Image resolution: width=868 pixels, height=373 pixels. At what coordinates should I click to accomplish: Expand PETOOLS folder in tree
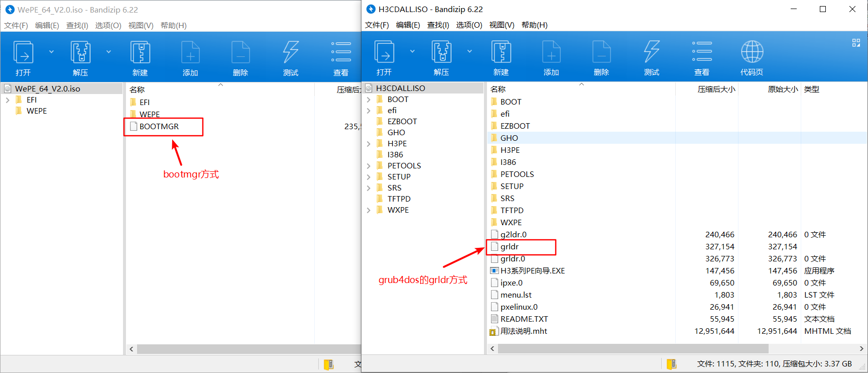(x=368, y=166)
